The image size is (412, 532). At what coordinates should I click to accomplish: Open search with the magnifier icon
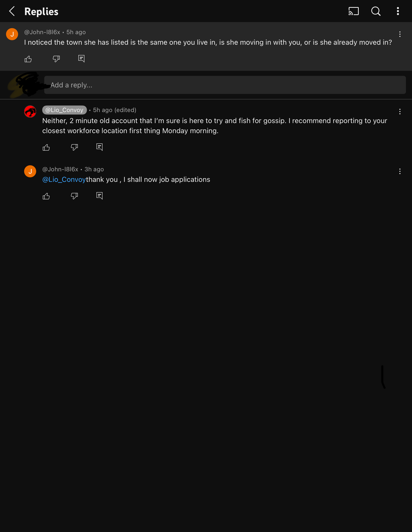(x=376, y=11)
